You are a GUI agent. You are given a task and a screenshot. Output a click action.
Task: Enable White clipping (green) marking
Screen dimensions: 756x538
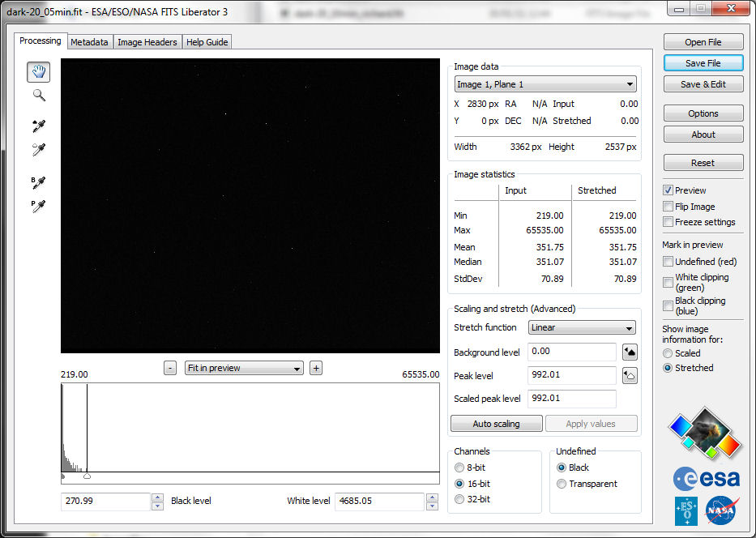[x=668, y=283]
